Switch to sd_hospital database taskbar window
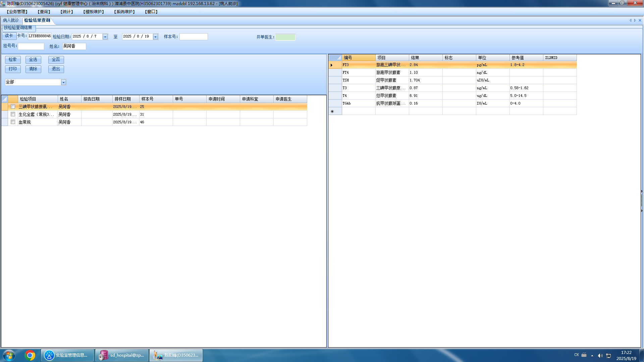Screen dimensions: 644x362 coord(122,355)
